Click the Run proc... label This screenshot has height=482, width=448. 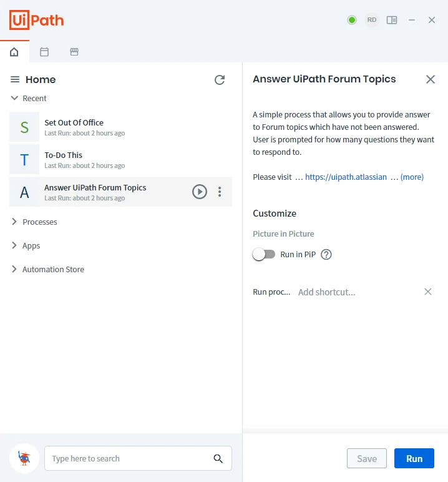[271, 292]
